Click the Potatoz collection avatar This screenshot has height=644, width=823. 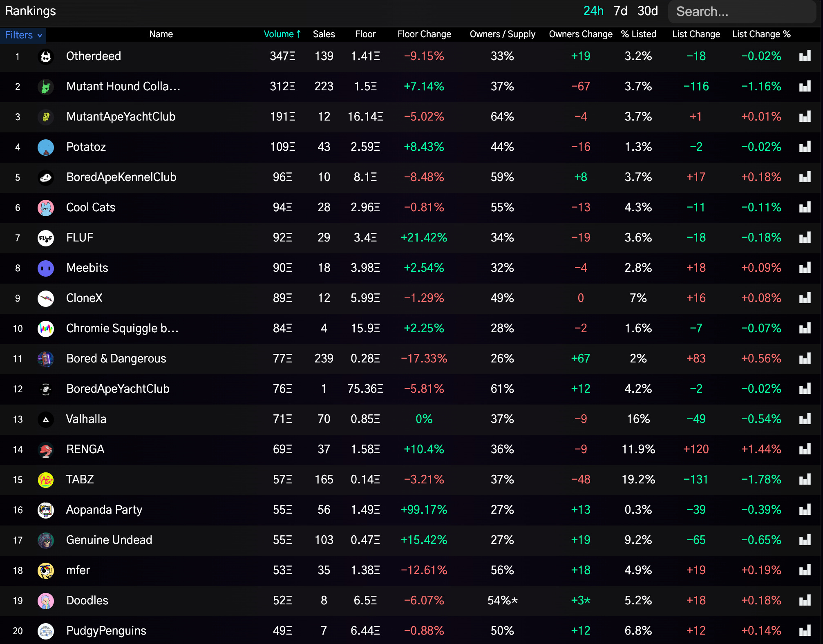(x=46, y=147)
